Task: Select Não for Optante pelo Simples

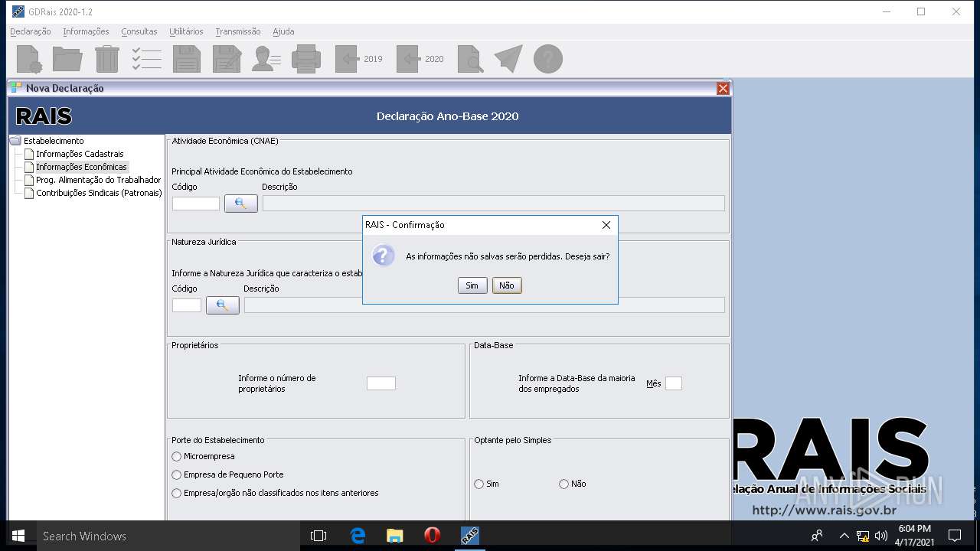Action: pos(564,484)
